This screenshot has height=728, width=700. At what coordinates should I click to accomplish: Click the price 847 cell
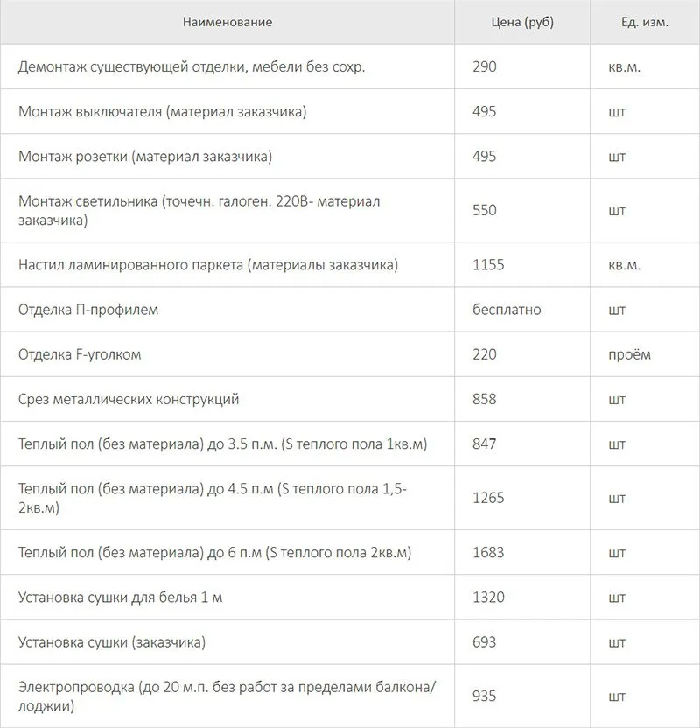pyautogui.click(x=484, y=444)
